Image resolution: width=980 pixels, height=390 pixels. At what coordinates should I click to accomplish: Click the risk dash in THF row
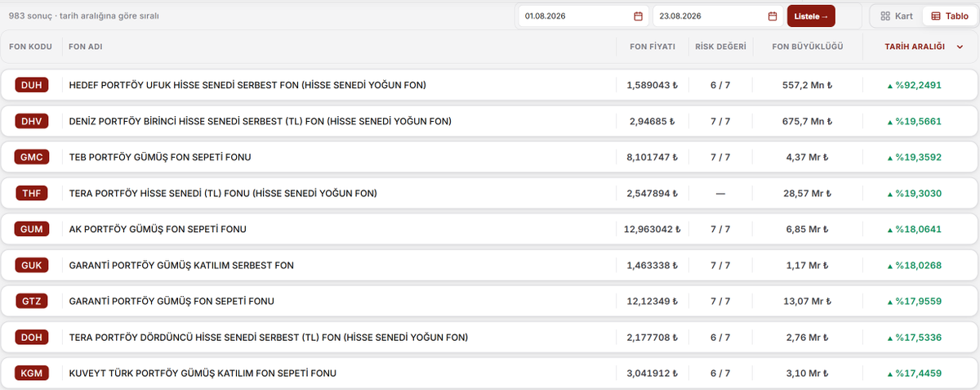click(x=720, y=193)
